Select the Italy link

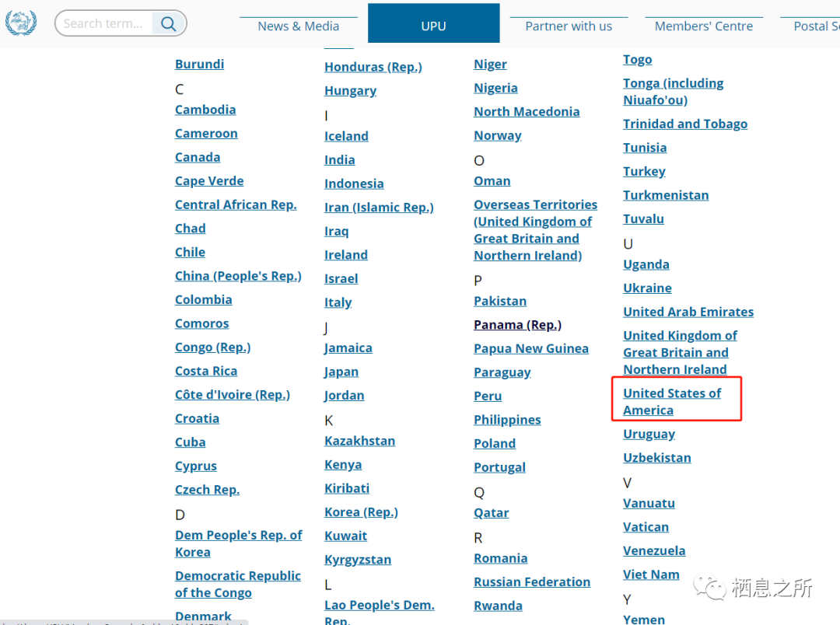pyautogui.click(x=338, y=302)
